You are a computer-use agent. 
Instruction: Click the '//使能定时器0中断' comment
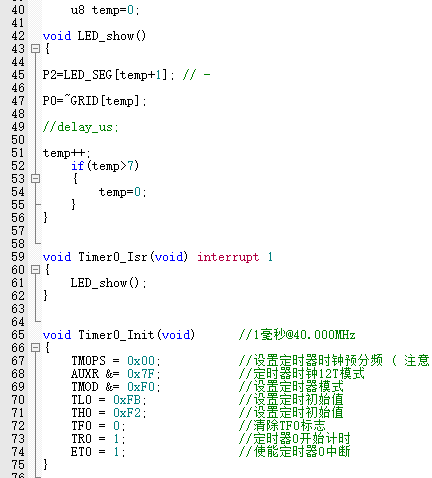click(295, 452)
